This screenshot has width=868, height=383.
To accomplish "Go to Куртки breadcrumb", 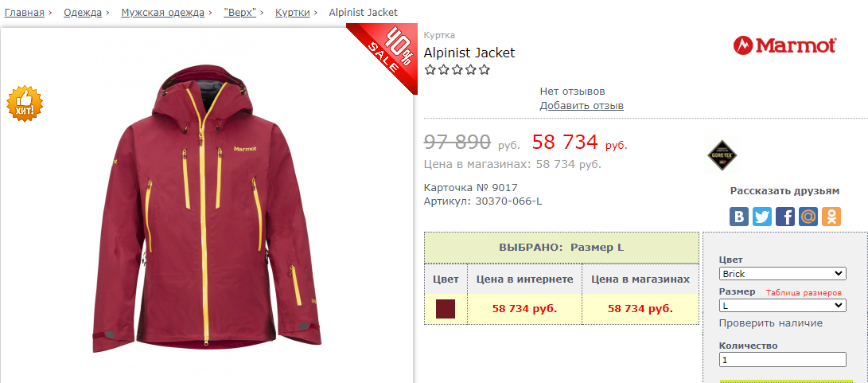I will tap(292, 12).
